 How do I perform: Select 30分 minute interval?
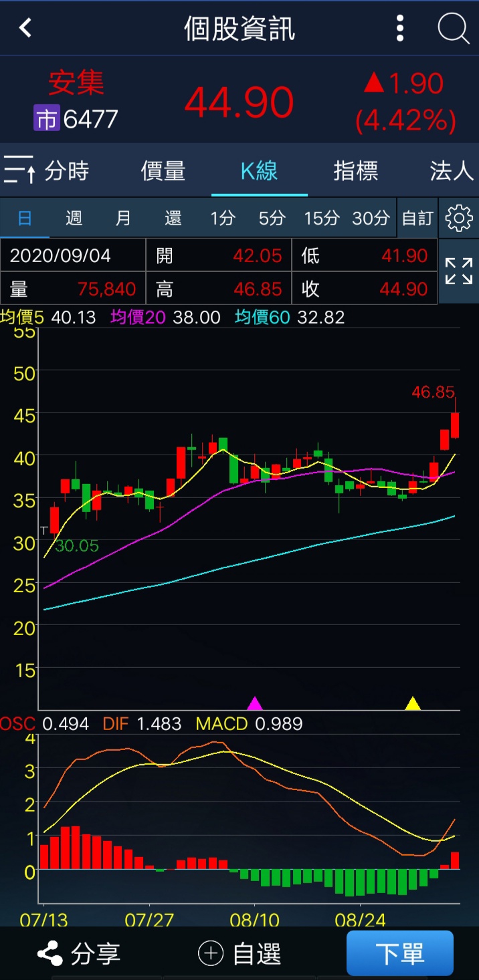(x=371, y=218)
